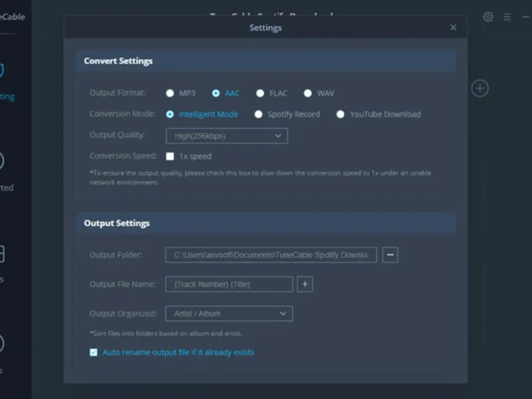Click Output Settings section header
The height and width of the screenshot is (399, 532).
[265, 223]
